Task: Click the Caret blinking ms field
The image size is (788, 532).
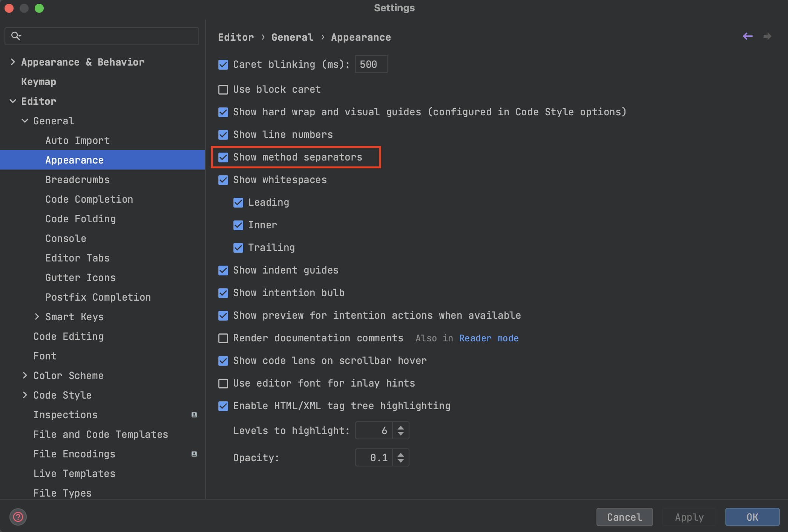Action: pos(371,64)
